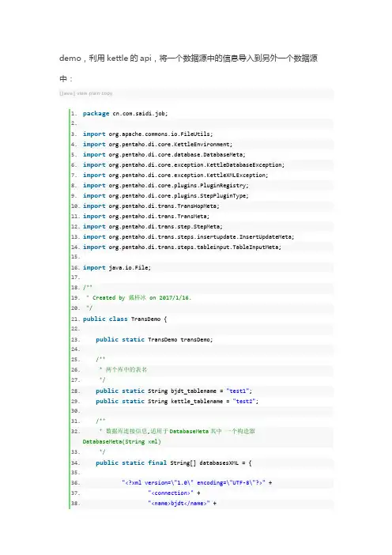
Task: Click the TableInputMeta import line
Action: click(183, 247)
